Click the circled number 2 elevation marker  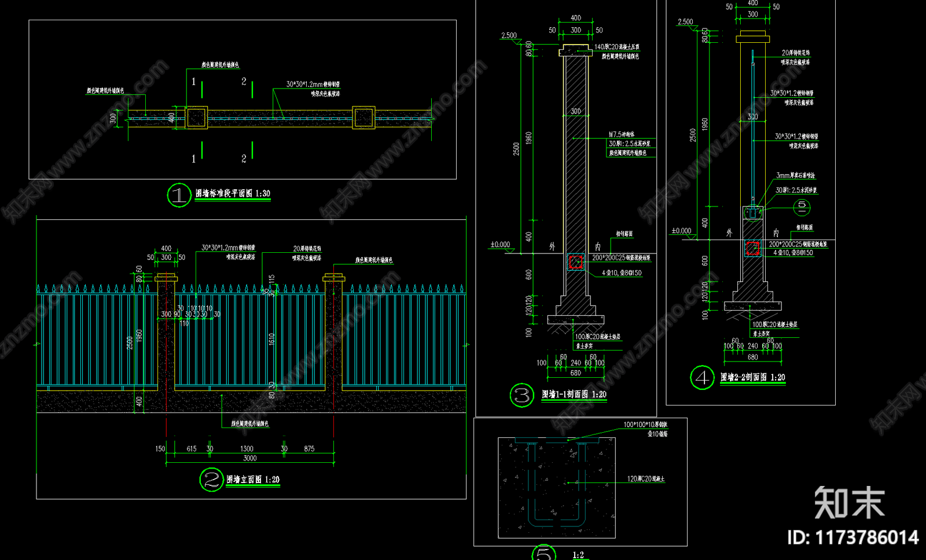211,480
